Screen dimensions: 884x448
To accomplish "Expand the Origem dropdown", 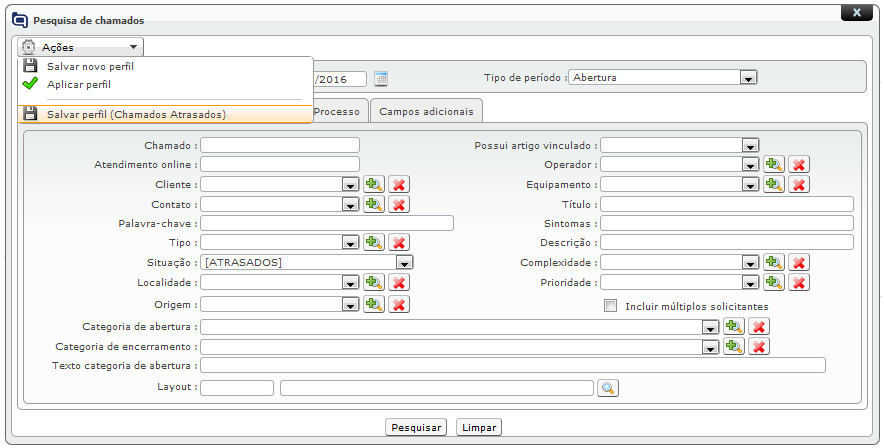I will coord(351,305).
